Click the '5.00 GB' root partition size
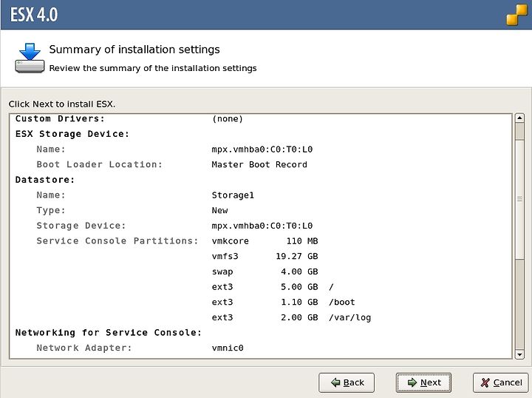Image resolution: width=532 pixels, height=398 pixels. [x=299, y=287]
